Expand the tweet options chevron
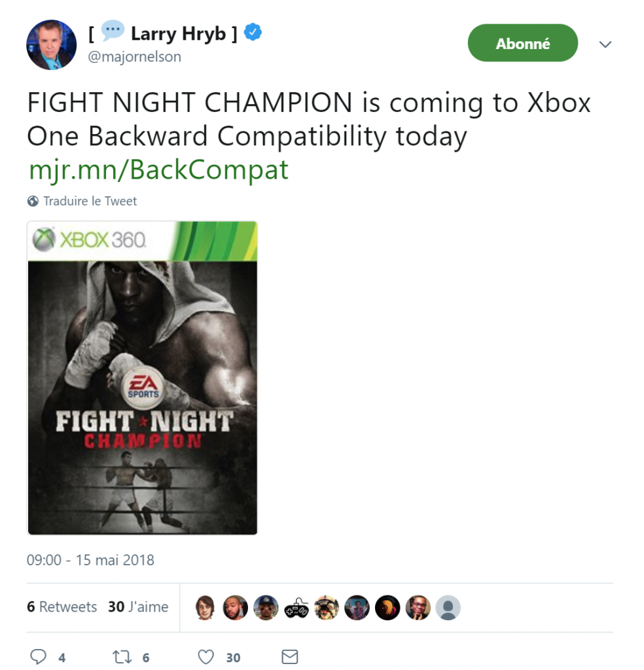 click(605, 44)
